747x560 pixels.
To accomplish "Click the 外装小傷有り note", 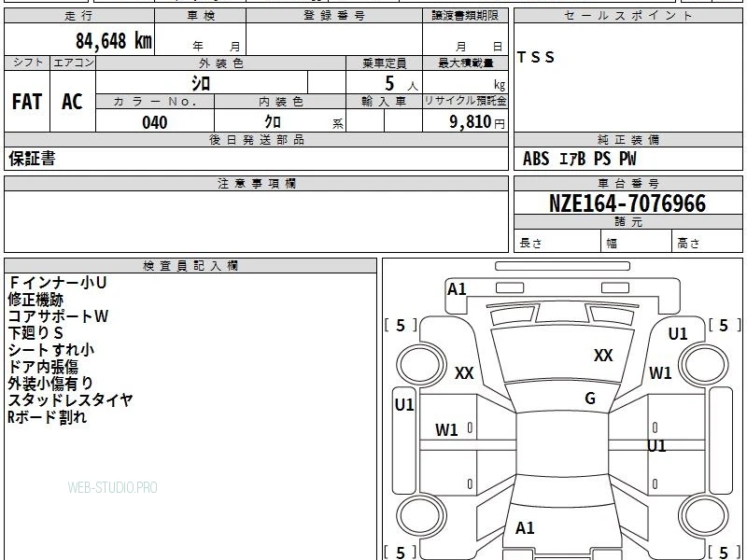I will 50,384.
